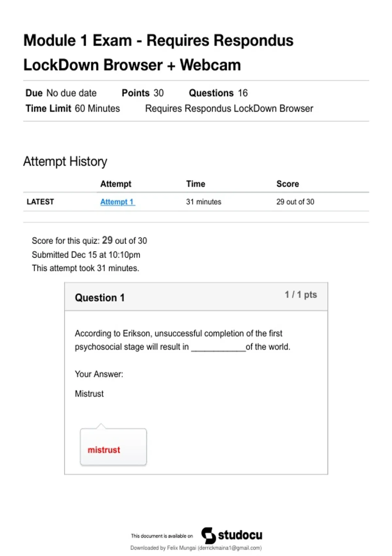
Task: Click the Attempt History heading
Action: pos(65,162)
